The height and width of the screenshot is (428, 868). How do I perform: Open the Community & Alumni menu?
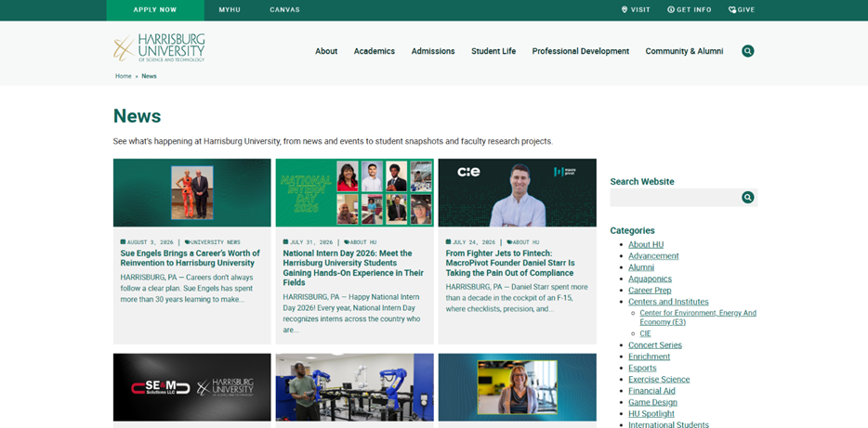click(684, 51)
